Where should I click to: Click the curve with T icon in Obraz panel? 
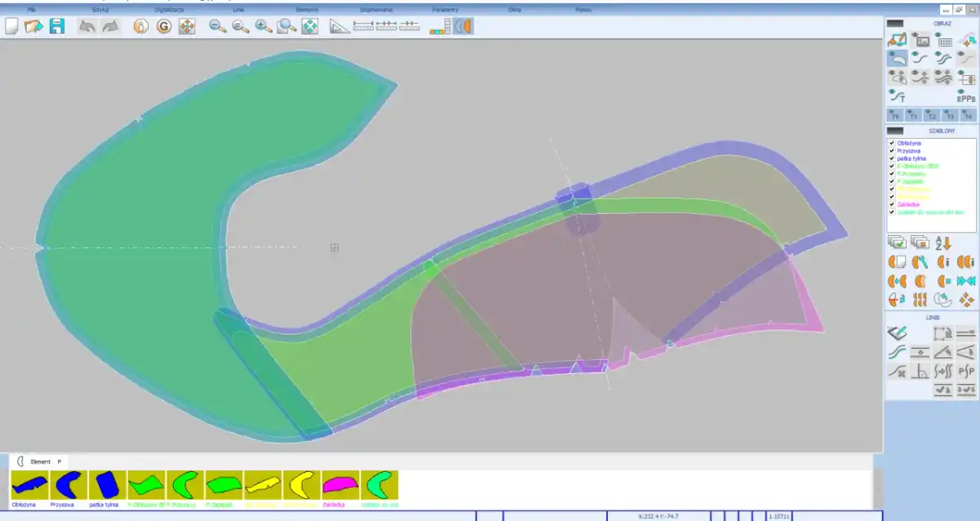(898, 96)
